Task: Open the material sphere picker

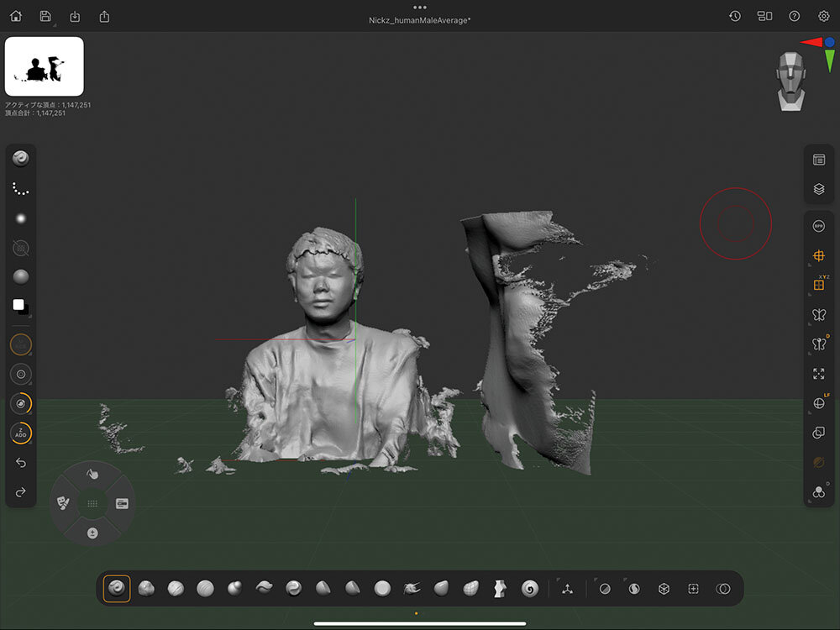Action: tap(21, 277)
